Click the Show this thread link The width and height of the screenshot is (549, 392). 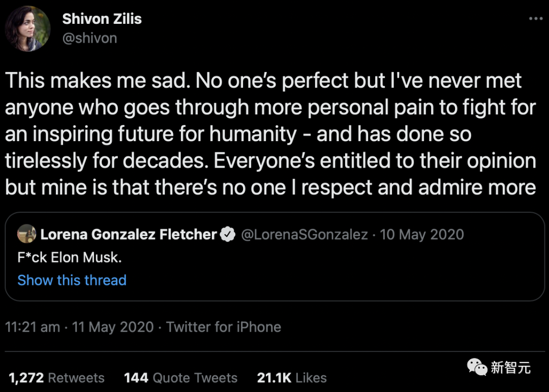72,280
